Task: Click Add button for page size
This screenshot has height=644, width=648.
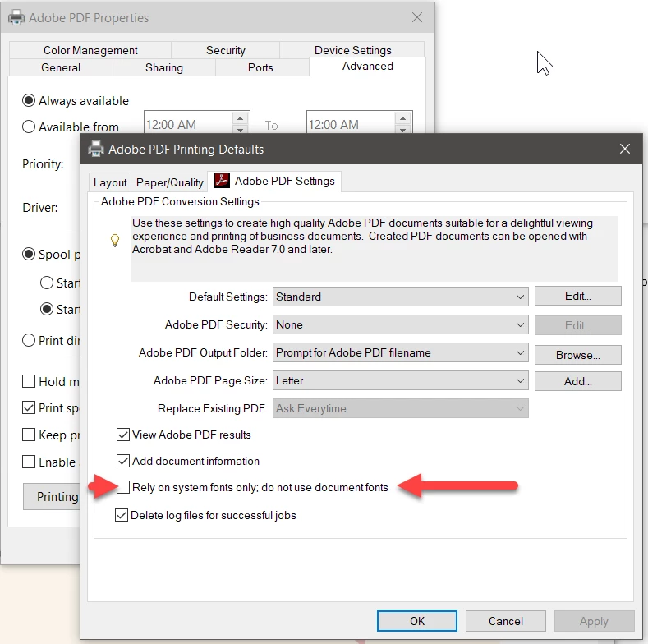Action: tap(577, 381)
